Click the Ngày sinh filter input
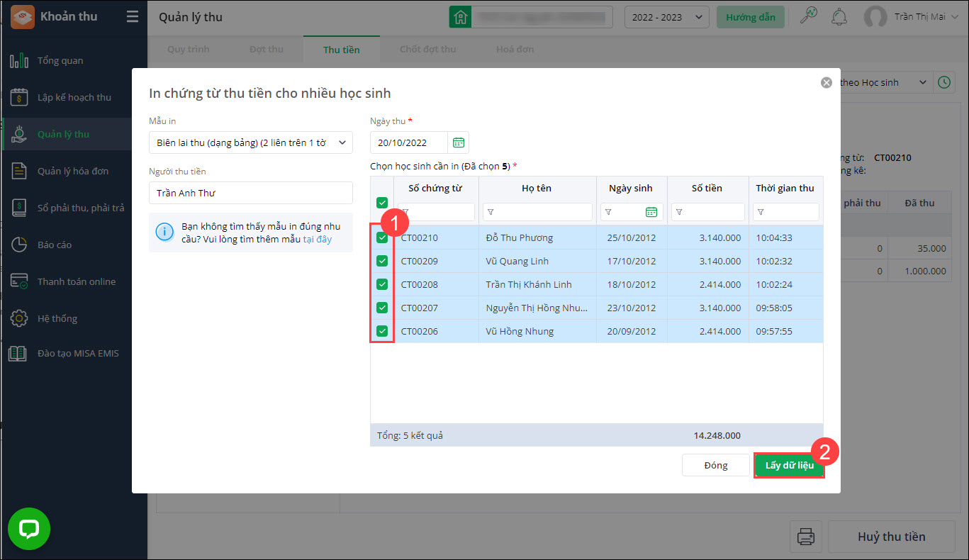Screen dimensions: 969x560 tap(632, 212)
